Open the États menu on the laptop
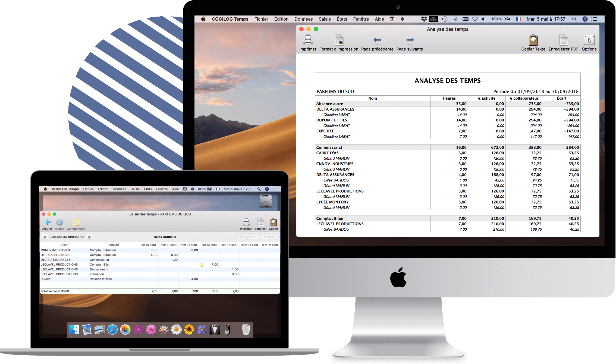Screen dimensions: 616x364 click(x=148, y=189)
